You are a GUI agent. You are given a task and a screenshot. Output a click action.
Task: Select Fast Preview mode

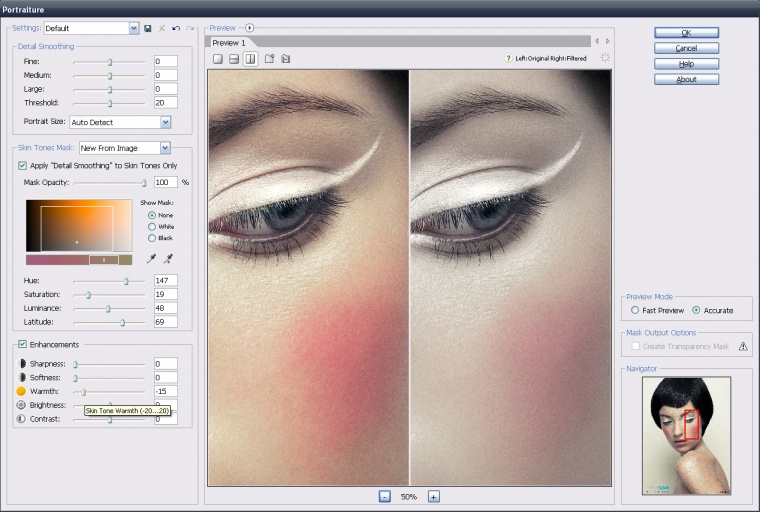coord(635,310)
